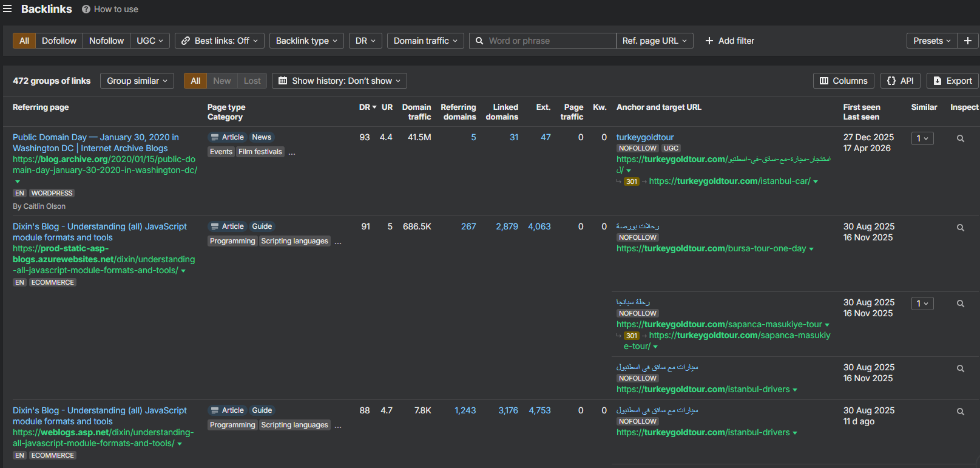The height and width of the screenshot is (468, 980).
Task: Click the How to use help icon
Action: (x=86, y=9)
